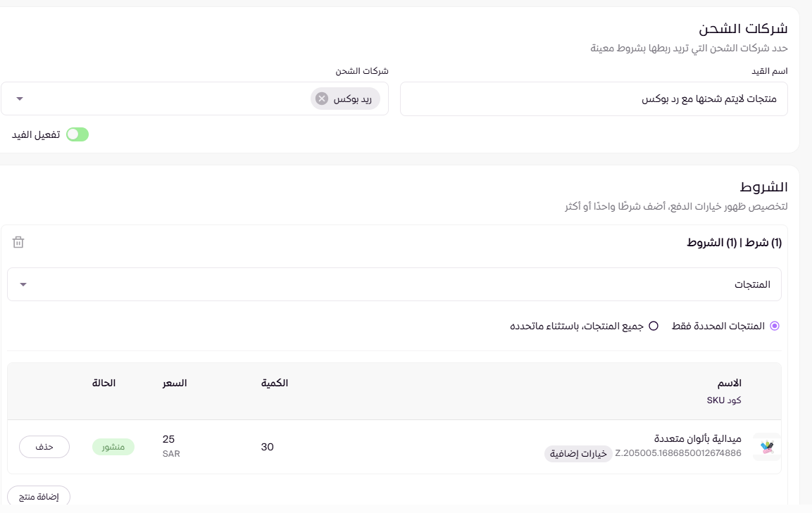Click the الشروط section title
812x513 pixels.
click(x=763, y=187)
